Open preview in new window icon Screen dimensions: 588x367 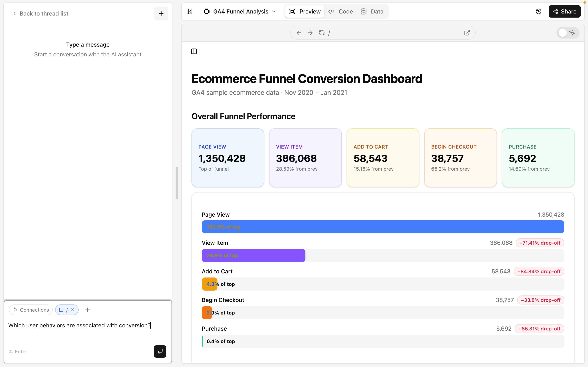(x=467, y=33)
